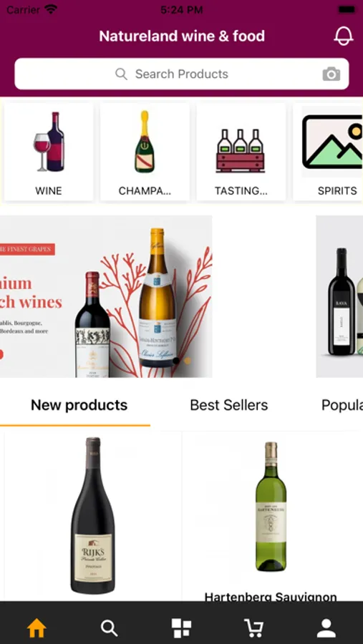The image size is (363, 644).
Task: Select the Champagne category card
Action: (x=145, y=152)
